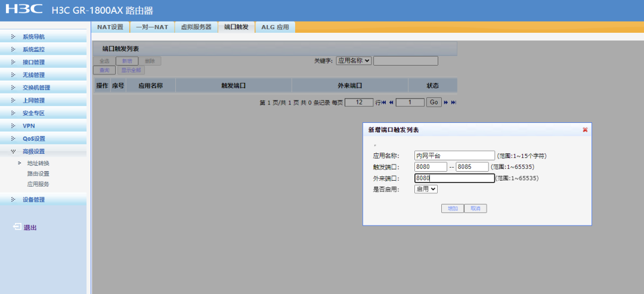644x294 pixels.
Task: Click 增加 button in dialog
Action: (453, 209)
